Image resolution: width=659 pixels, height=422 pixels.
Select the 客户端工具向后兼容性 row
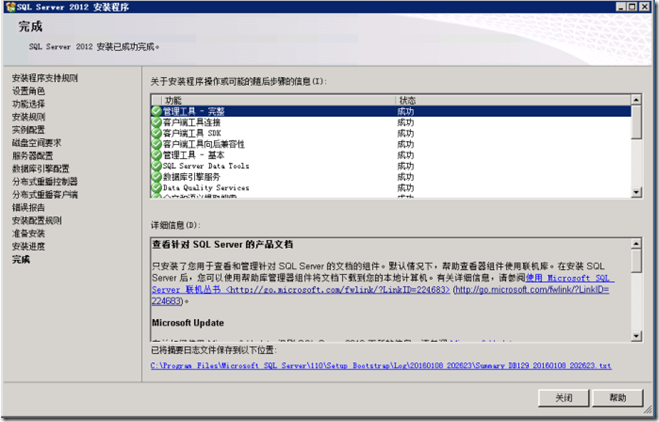[391, 144]
